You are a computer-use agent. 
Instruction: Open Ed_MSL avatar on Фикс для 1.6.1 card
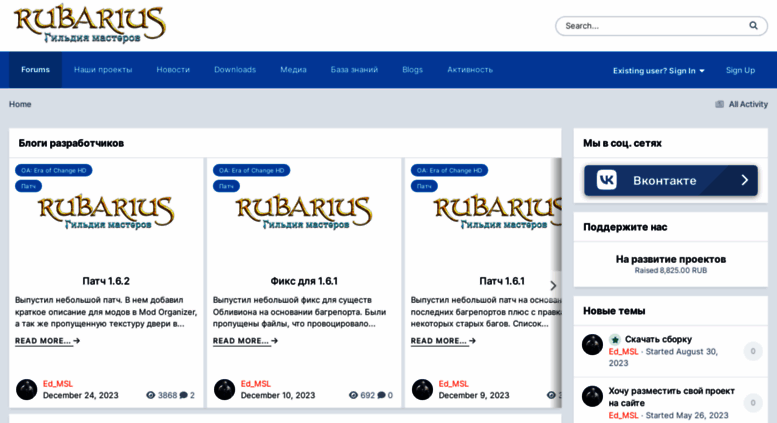224,389
